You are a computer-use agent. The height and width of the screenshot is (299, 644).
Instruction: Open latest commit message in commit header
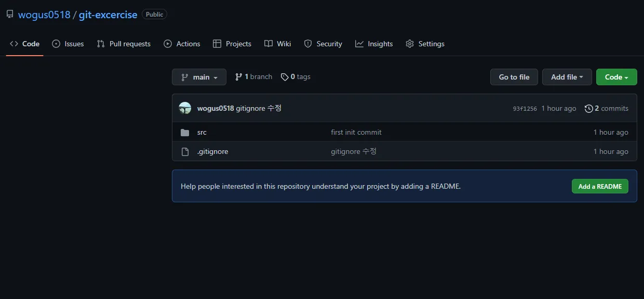point(259,108)
